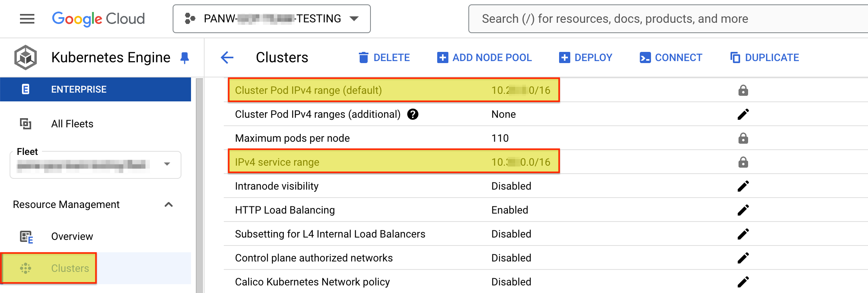Edit Cluster Pod IPv4 ranges (additional)
This screenshot has height=293, width=868.
(x=743, y=115)
